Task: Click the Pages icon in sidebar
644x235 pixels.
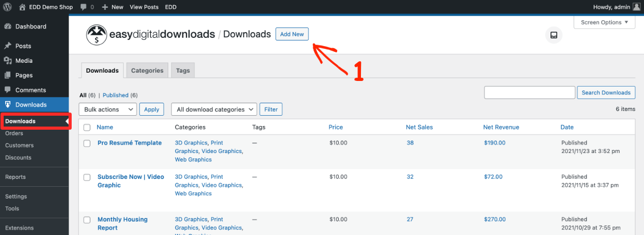Action: 8,75
